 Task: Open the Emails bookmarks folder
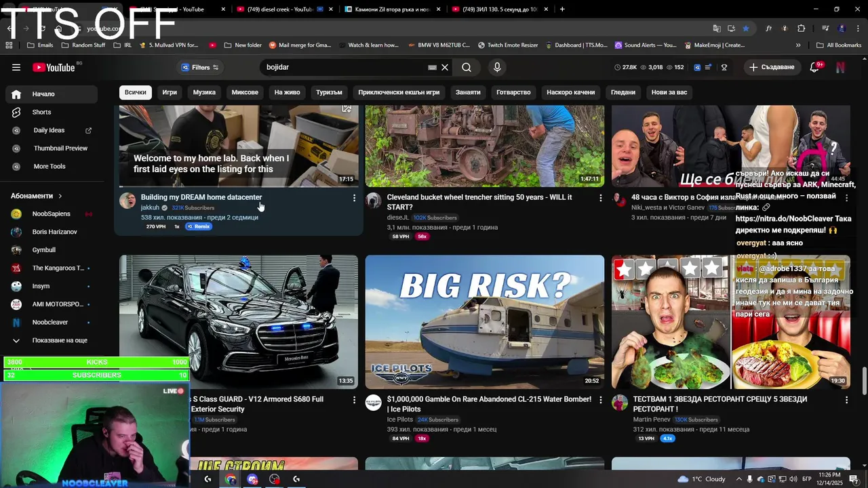[x=40, y=45]
